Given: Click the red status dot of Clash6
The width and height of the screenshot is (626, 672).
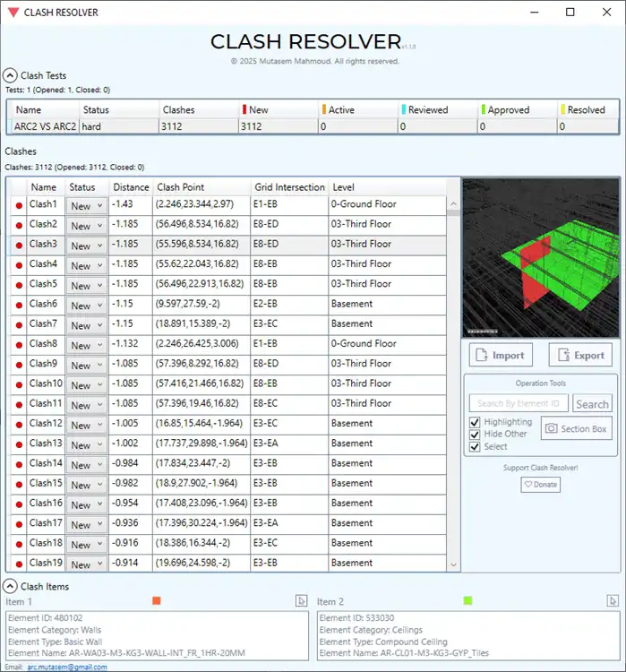Looking at the screenshot, I should point(19,306).
